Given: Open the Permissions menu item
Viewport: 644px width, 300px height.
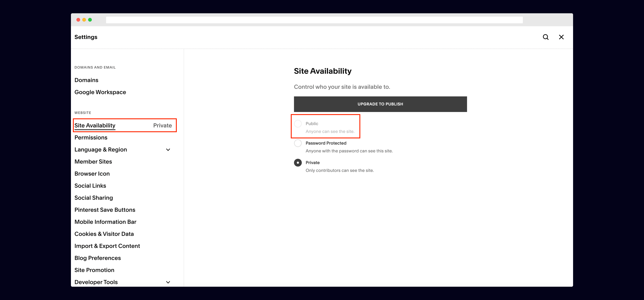Looking at the screenshot, I should click(x=91, y=137).
